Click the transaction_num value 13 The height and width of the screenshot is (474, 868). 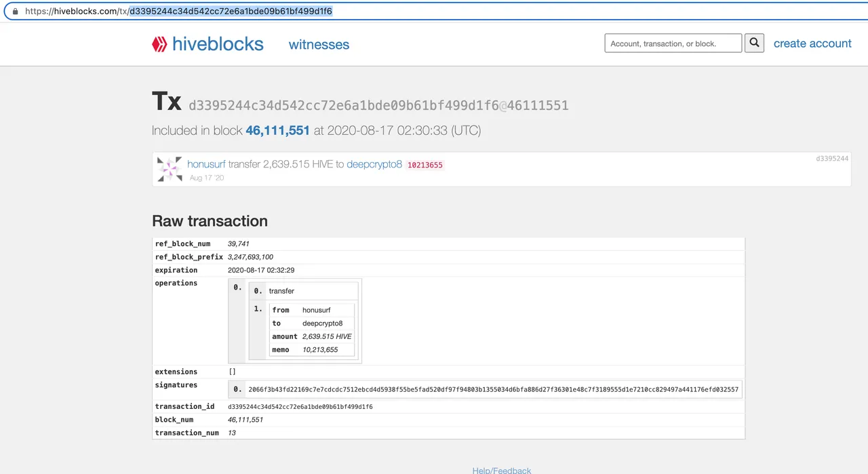(232, 433)
